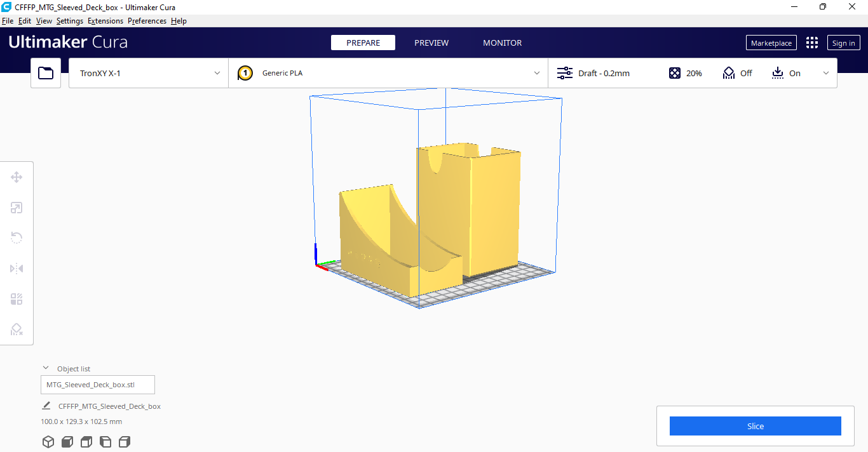Viewport: 868px width, 452px height.
Task: Open the Help menu
Action: click(179, 21)
